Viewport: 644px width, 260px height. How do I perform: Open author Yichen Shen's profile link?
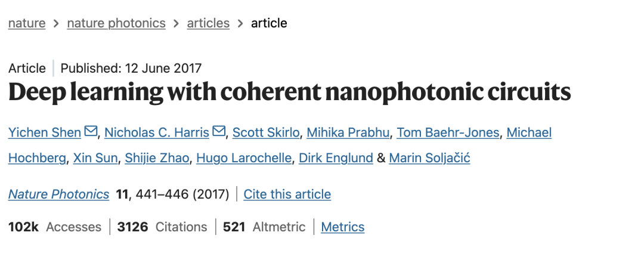(x=45, y=132)
